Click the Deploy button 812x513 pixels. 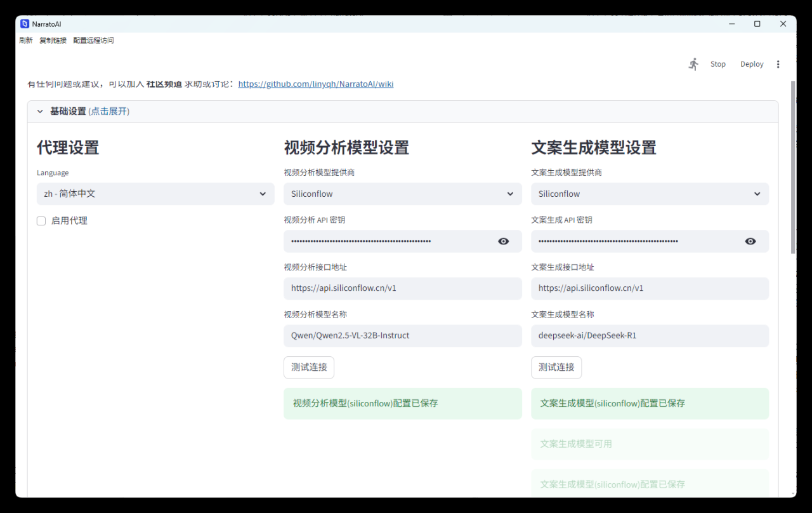point(752,64)
